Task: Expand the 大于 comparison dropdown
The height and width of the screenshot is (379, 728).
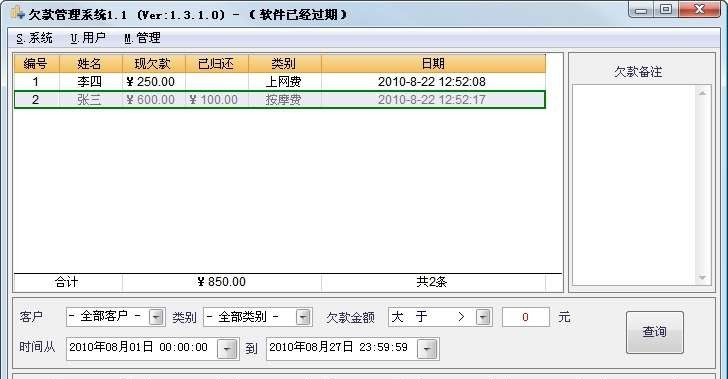Action: [483, 317]
